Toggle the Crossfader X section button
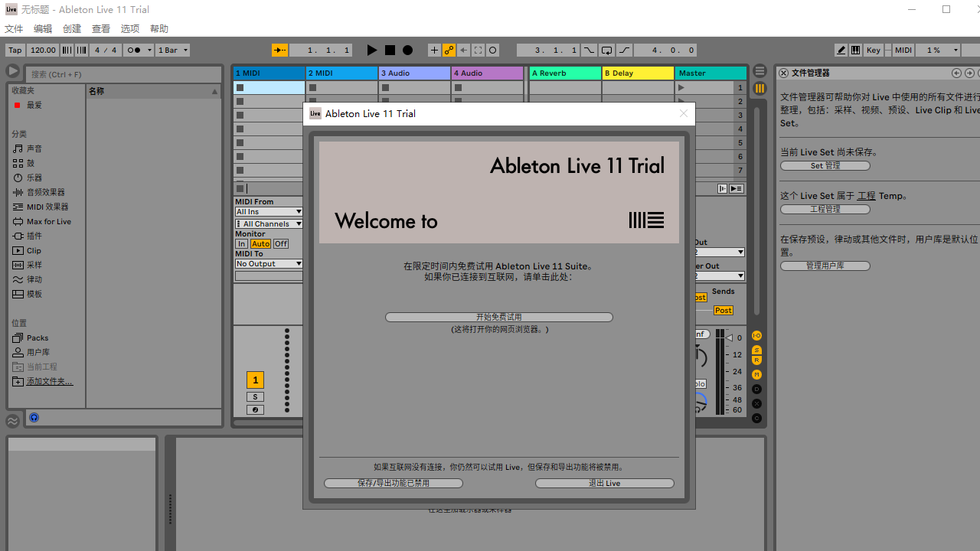The height and width of the screenshot is (551, 980). pyautogui.click(x=756, y=403)
